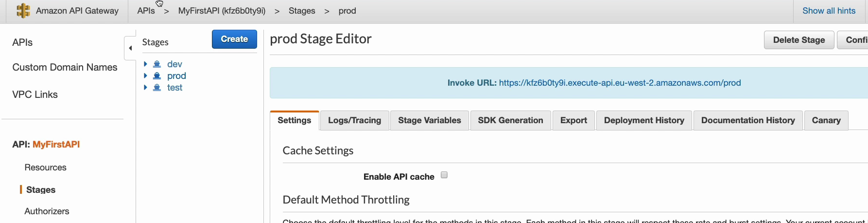The width and height of the screenshot is (868, 223).
Task: Collapse the sidebar with the arrow handle
Action: [x=130, y=48]
